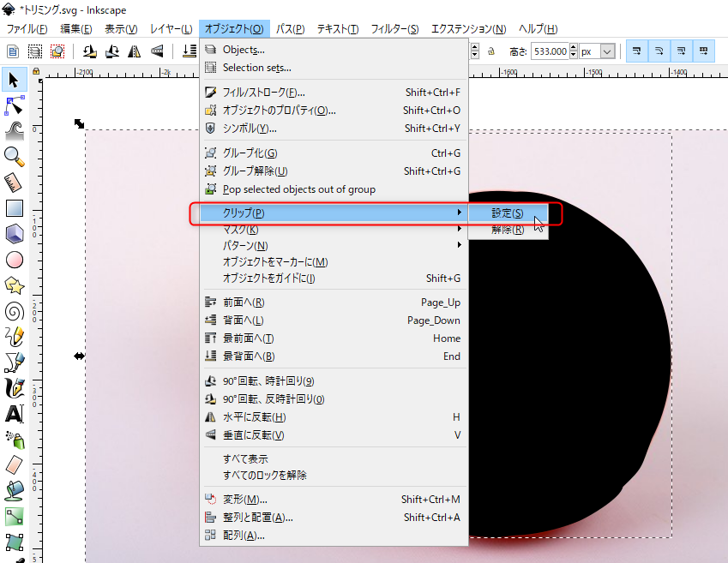Image resolution: width=728 pixels, height=563 pixels.
Task: Toggle the ruler corner lock icon
Action: pos(36,71)
